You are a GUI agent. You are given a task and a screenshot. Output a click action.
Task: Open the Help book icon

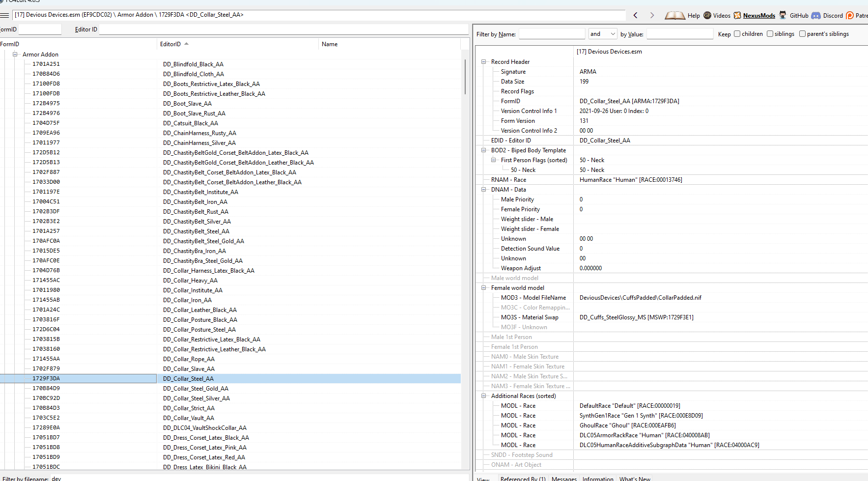pyautogui.click(x=675, y=16)
